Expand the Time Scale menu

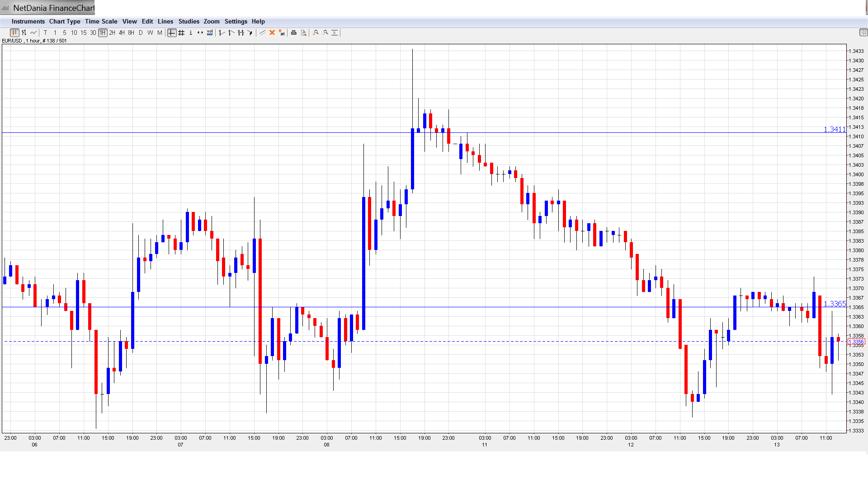click(101, 21)
